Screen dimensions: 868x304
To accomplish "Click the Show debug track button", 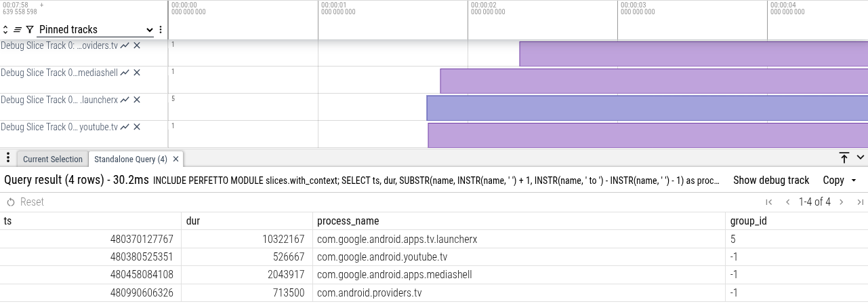I will [x=771, y=180].
